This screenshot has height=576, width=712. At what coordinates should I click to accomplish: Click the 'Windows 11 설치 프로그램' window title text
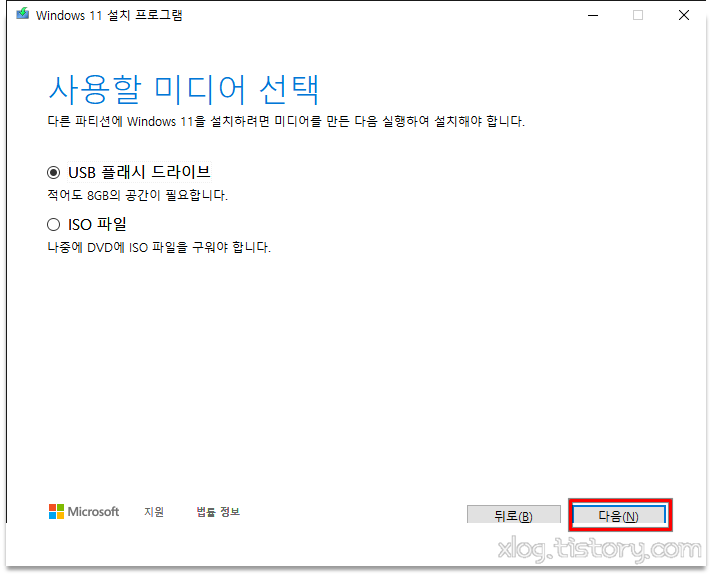(x=109, y=15)
